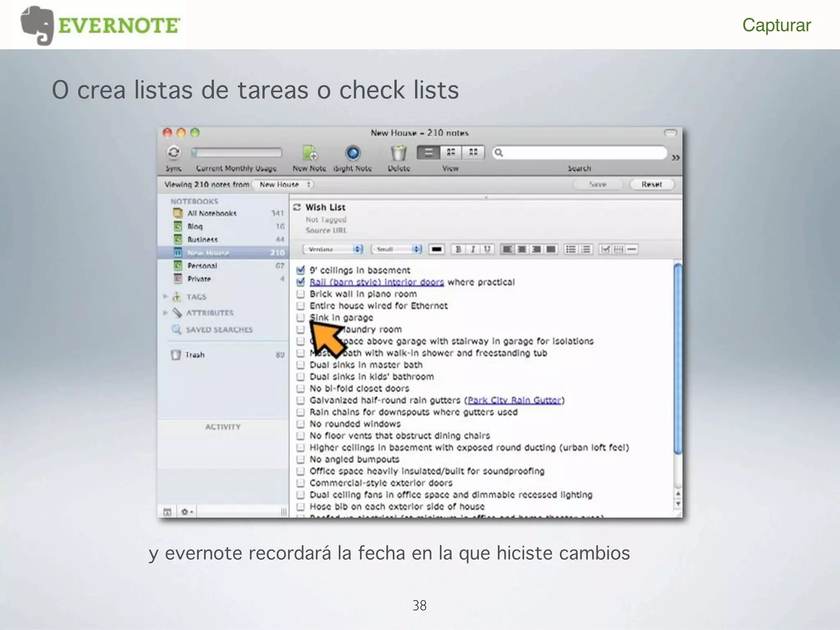Check 'Hose bib on each exterior side'

pos(301,507)
